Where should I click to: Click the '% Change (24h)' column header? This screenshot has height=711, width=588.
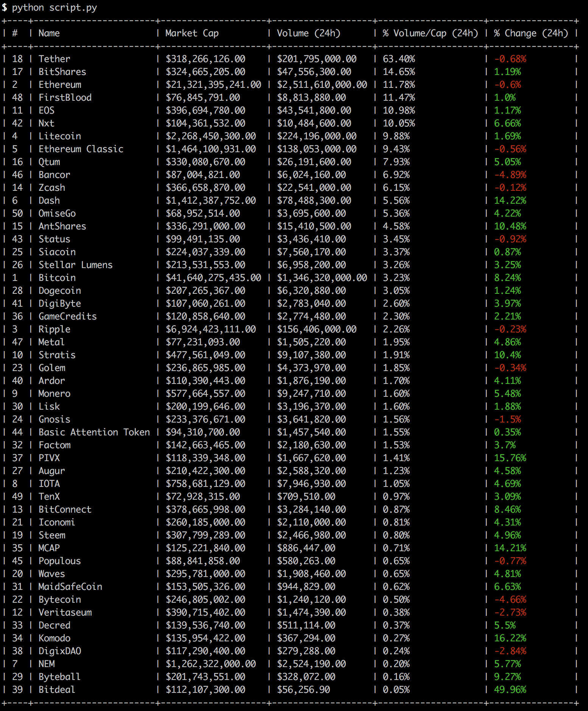(531, 33)
